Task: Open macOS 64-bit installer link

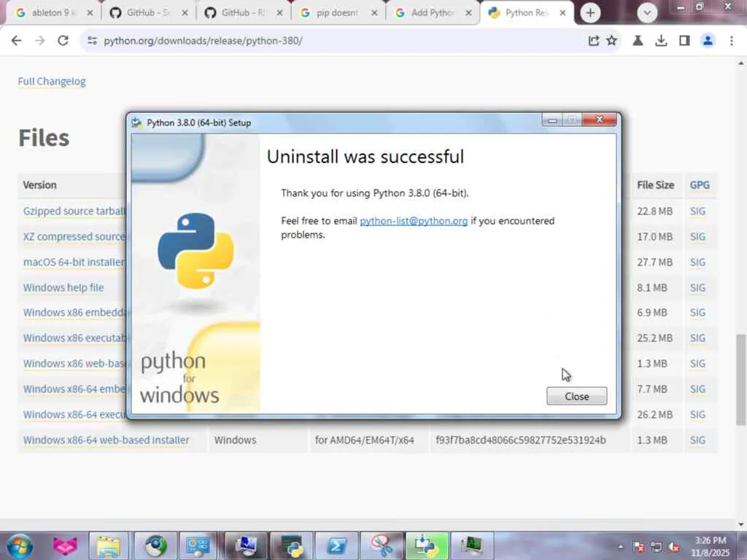Action: (x=74, y=262)
